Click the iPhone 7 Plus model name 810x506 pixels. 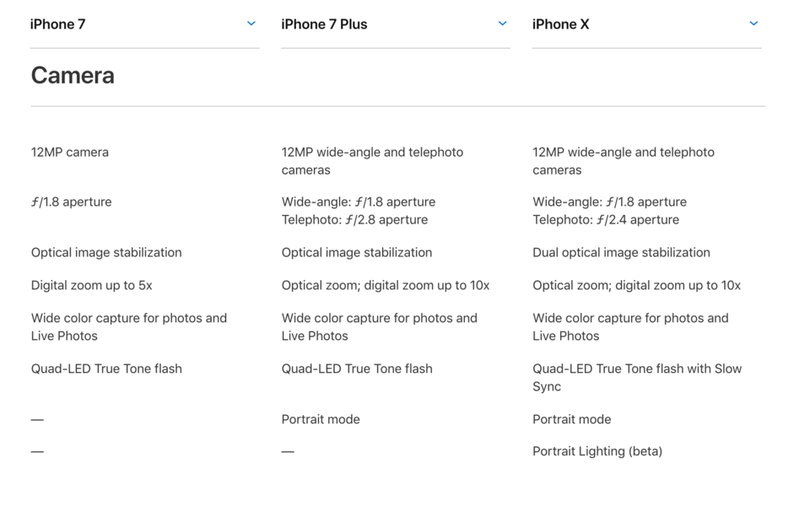click(x=324, y=24)
